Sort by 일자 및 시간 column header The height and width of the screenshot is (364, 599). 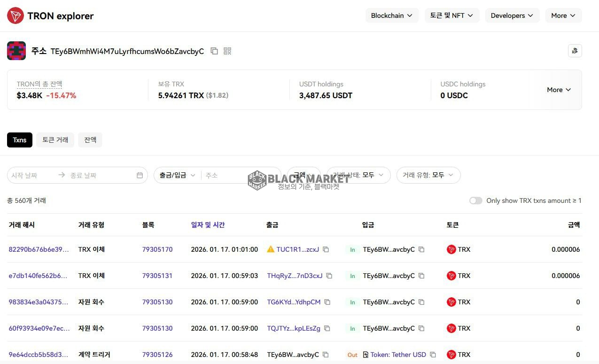tap(208, 225)
